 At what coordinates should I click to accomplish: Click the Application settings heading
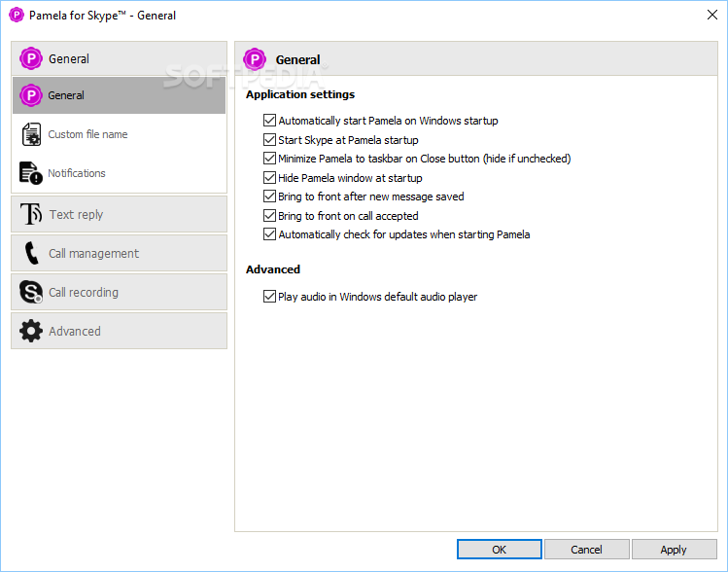point(300,94)
